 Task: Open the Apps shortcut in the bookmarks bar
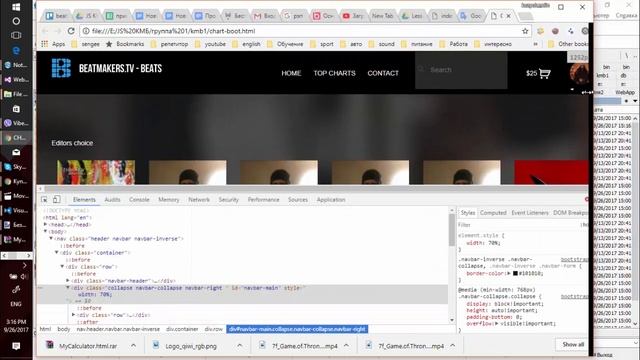[x=53, y=44]
